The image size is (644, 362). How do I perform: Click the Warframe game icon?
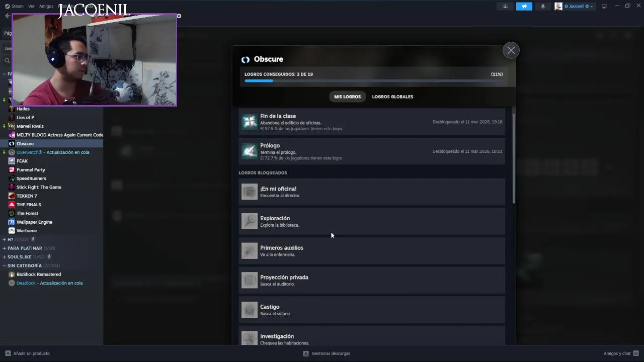tap(12, 231)
